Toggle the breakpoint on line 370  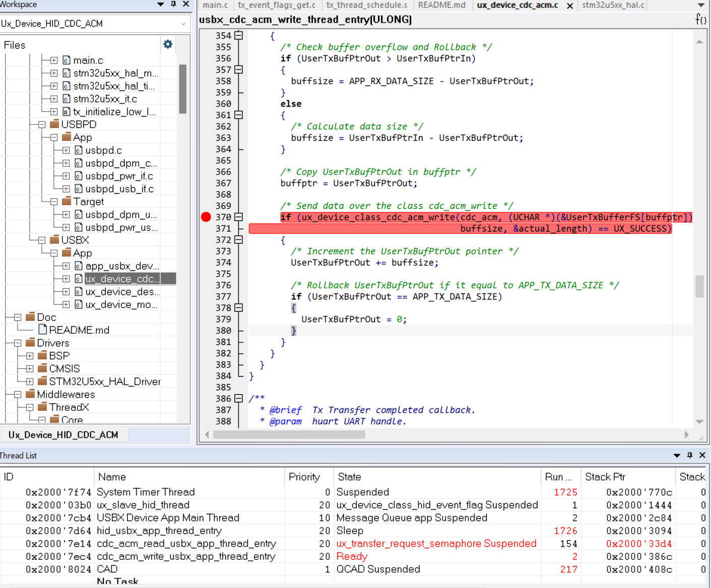click(x=206, y=217)
